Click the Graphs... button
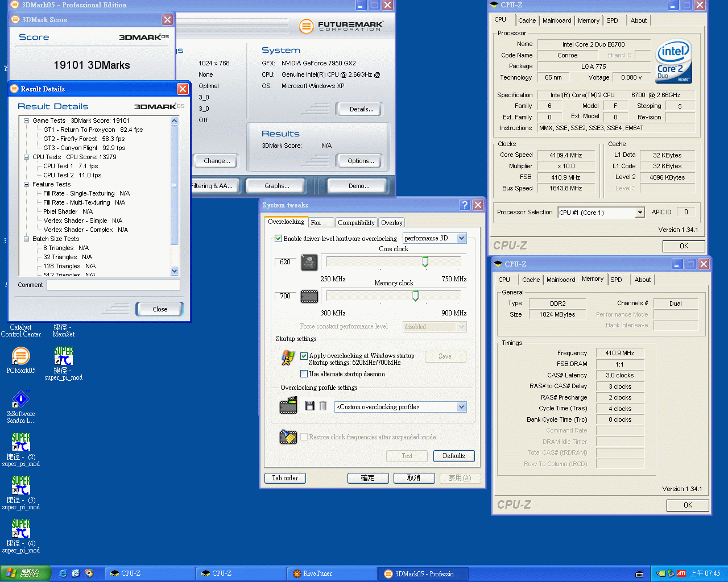 pos(276,186)
